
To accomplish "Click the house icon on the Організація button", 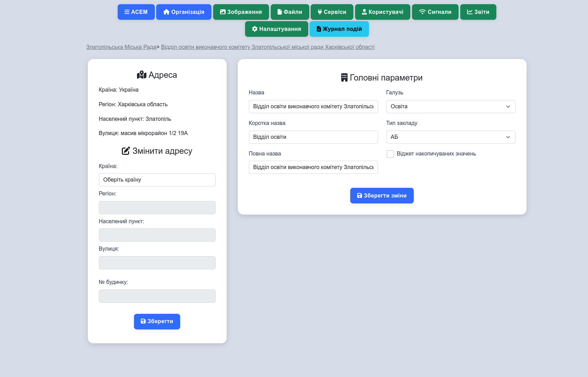I will 166,12.
